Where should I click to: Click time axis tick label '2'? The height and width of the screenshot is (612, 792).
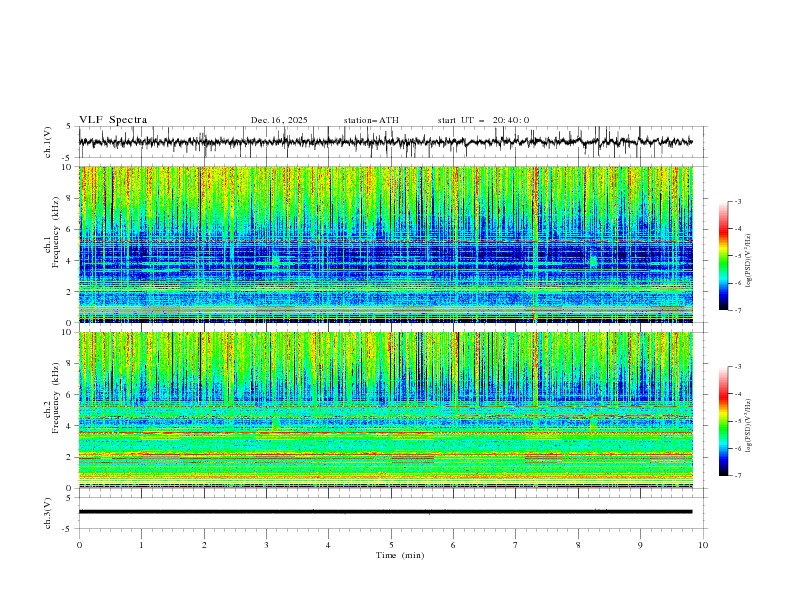tap(204, 545)
